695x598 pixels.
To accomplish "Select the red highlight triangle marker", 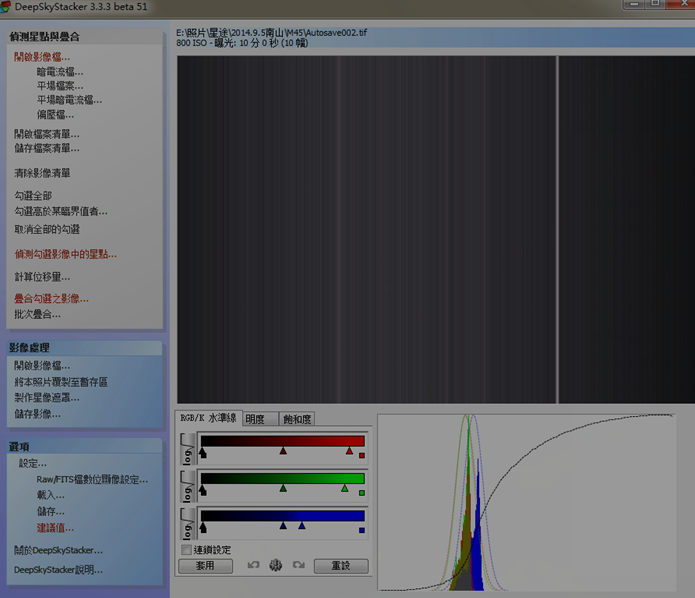I will click(349, 451).
